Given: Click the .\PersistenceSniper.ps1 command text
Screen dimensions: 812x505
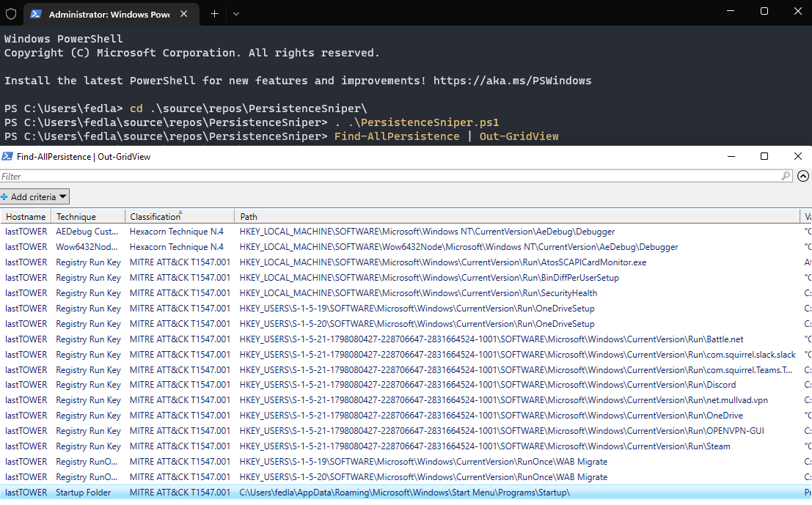Looking at the screenshot, I should click(x=424, y=122).
